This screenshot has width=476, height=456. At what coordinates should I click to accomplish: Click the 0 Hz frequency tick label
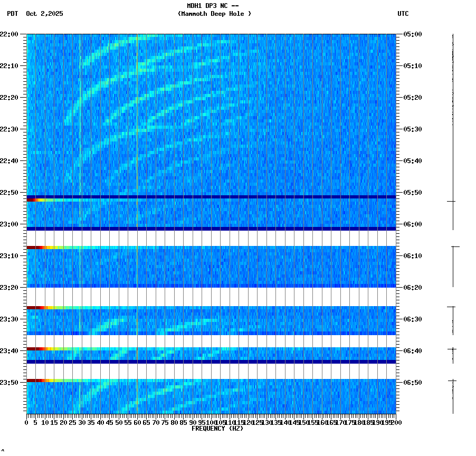[25, 422]
